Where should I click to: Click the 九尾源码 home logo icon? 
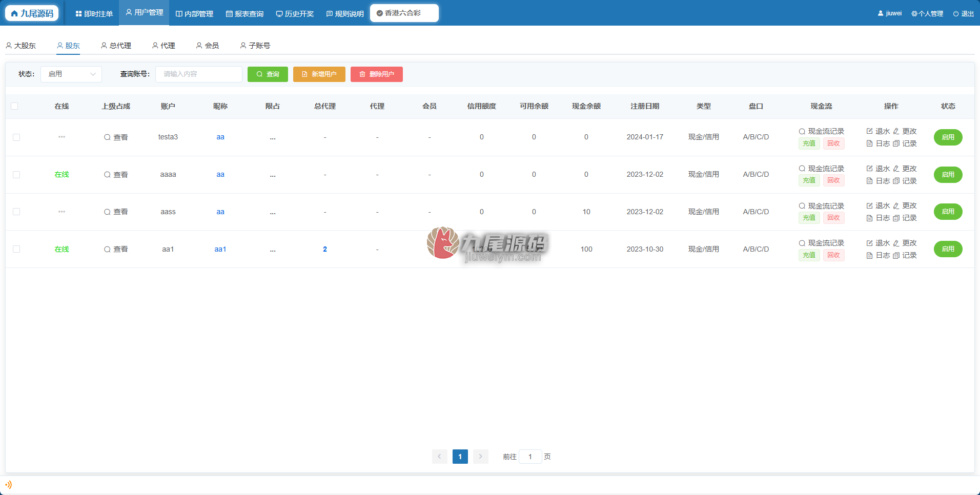14,13
